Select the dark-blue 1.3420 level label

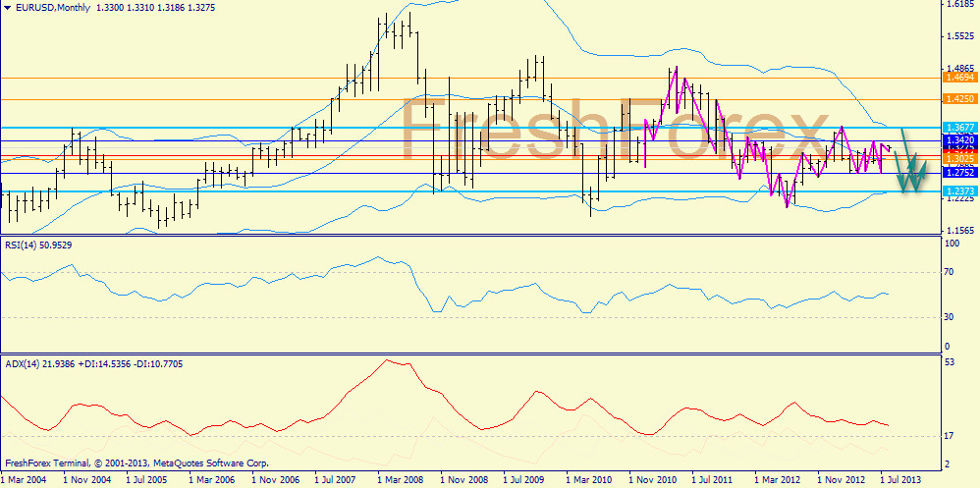[x=958, y=140]
